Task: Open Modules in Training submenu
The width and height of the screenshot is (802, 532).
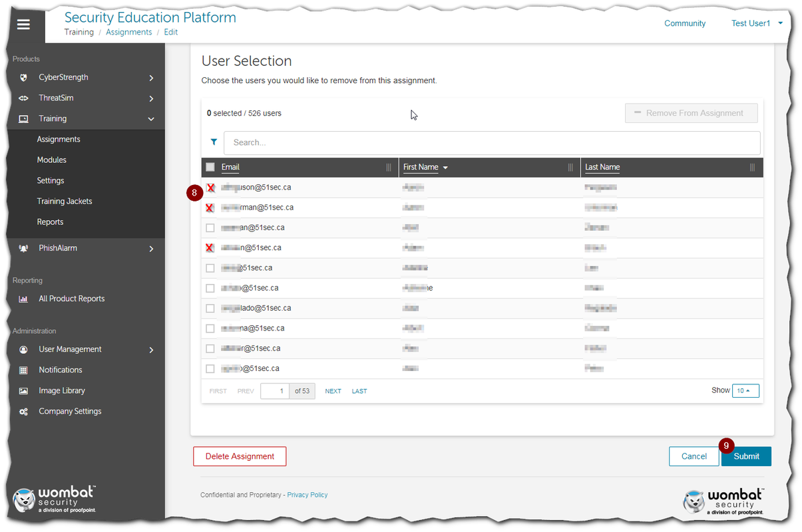Action: (x=52, y=160)
